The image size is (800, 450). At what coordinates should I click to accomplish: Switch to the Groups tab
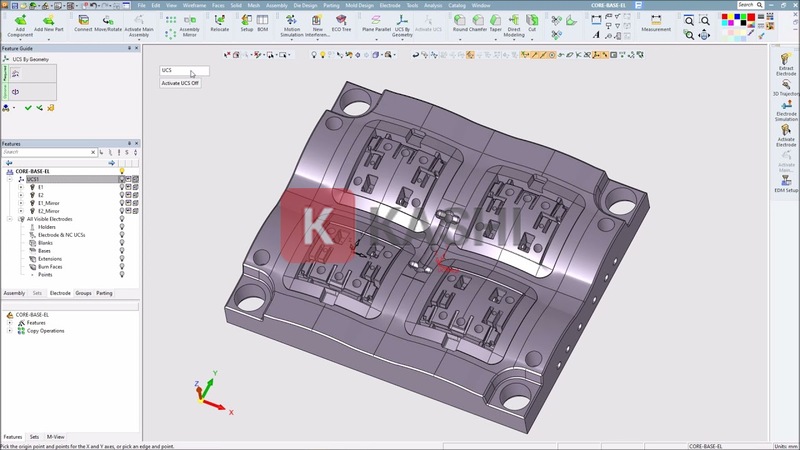tap(83, 293)
